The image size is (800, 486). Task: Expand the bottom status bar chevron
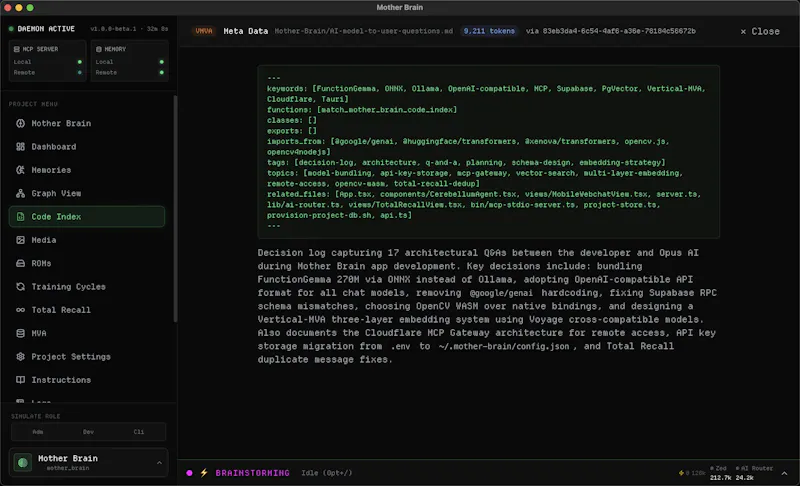(x=784, y=474)
